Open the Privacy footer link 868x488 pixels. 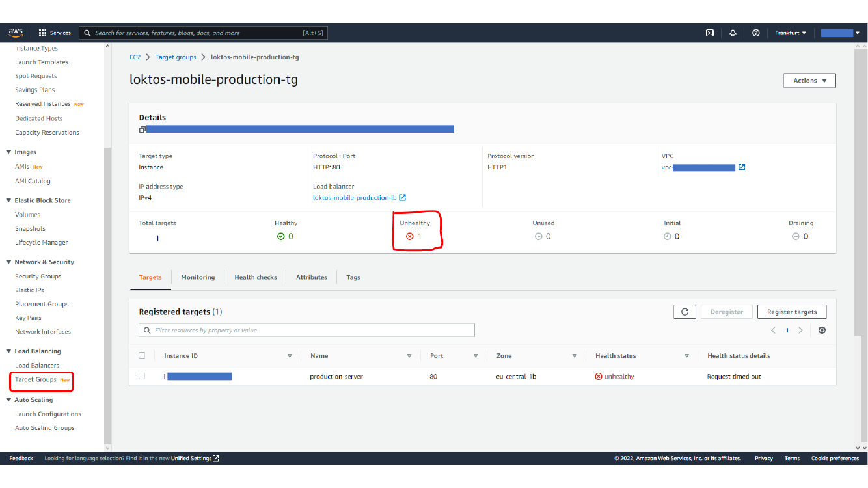pos(764,458)
